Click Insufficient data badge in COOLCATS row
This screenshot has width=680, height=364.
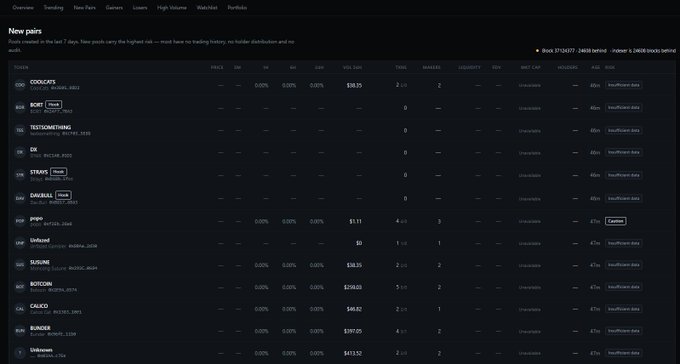(624, 85)
